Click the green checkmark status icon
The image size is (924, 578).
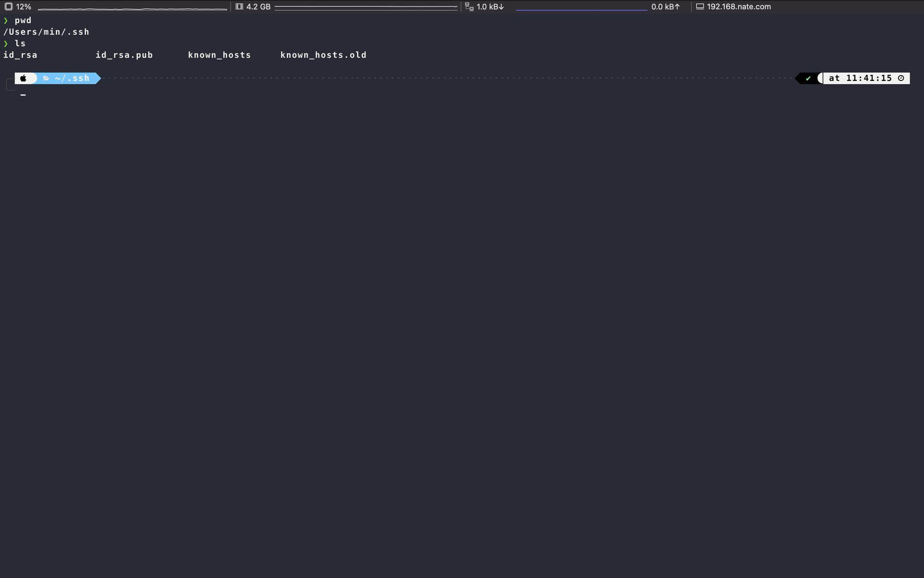[x=808, y=78]
